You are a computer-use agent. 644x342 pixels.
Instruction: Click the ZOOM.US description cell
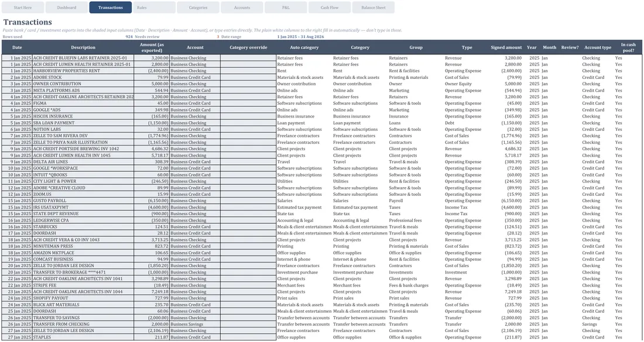tap(83, 194)
